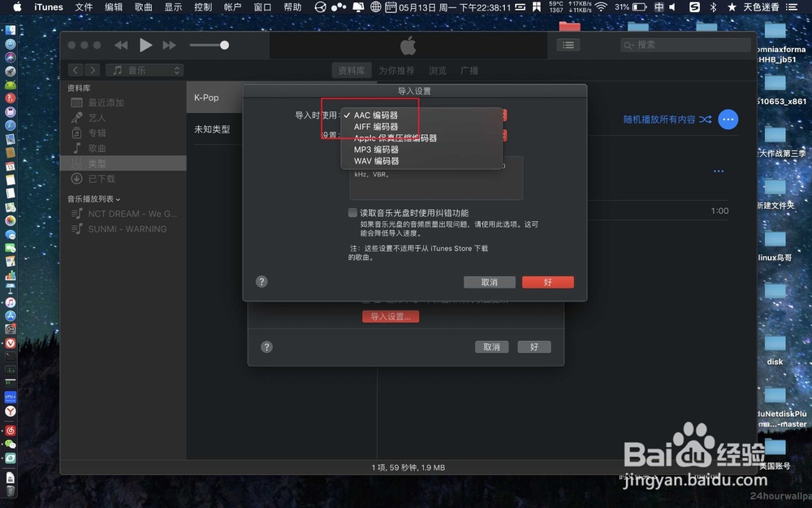The width and height of the screenshot is (812, 508).
Task: Switch to the 浏览 tab
Action: (x=438, y=71)
